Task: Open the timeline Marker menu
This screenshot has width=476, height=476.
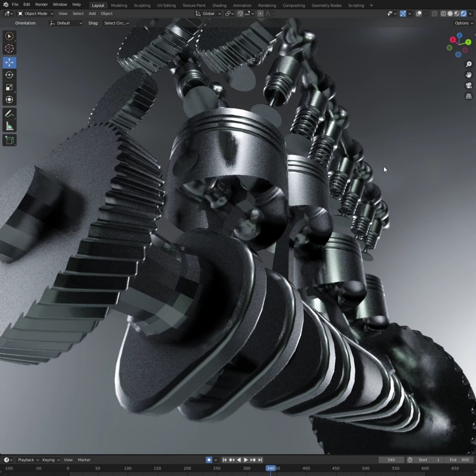Action: pos(84,460)
